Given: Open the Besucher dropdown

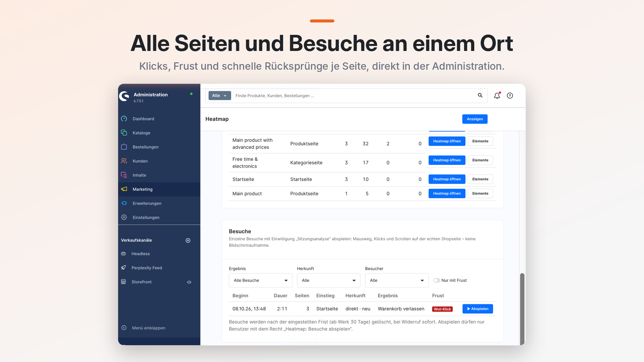Looking at the screenshot, I should coord(397,281).
